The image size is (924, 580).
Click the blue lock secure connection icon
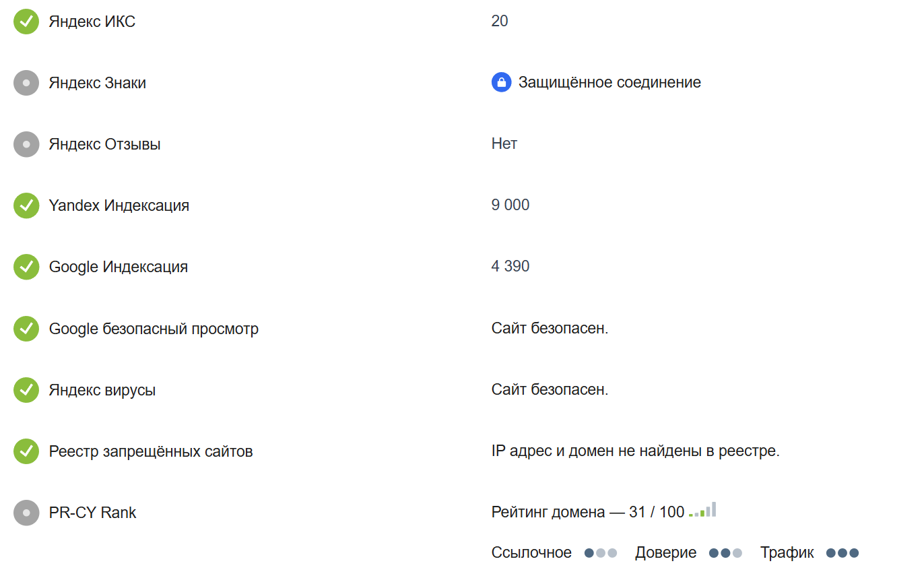pos(501,83)
